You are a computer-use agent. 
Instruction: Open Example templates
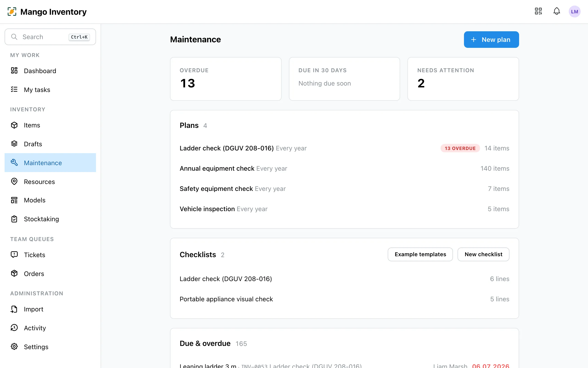coord(420,254)
